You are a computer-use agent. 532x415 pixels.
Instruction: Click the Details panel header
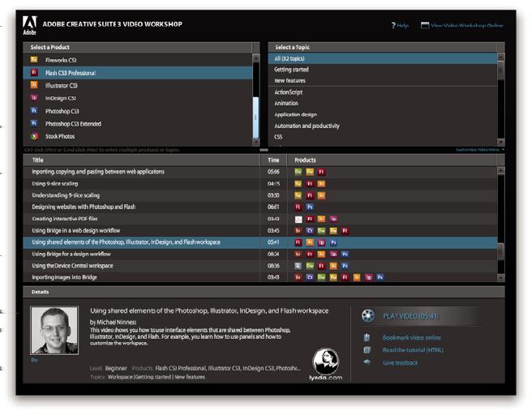coord(264,292)
